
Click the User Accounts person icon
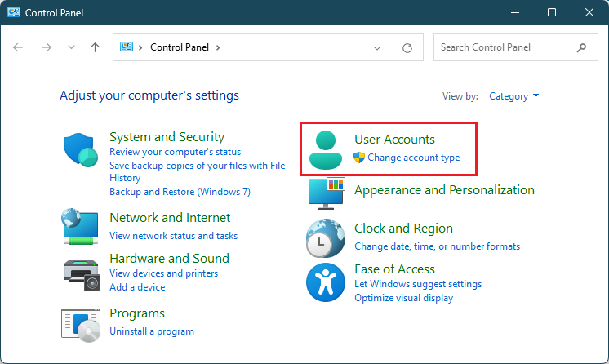(327, 150)
